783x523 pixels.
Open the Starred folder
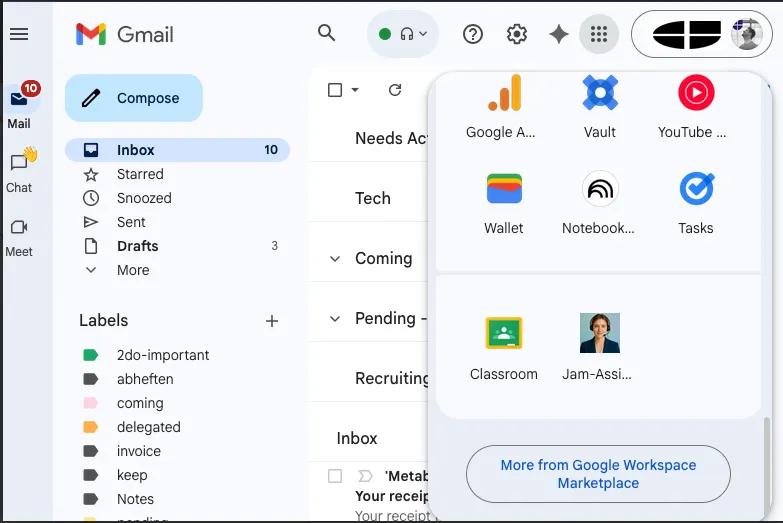[x=177, y=174]
